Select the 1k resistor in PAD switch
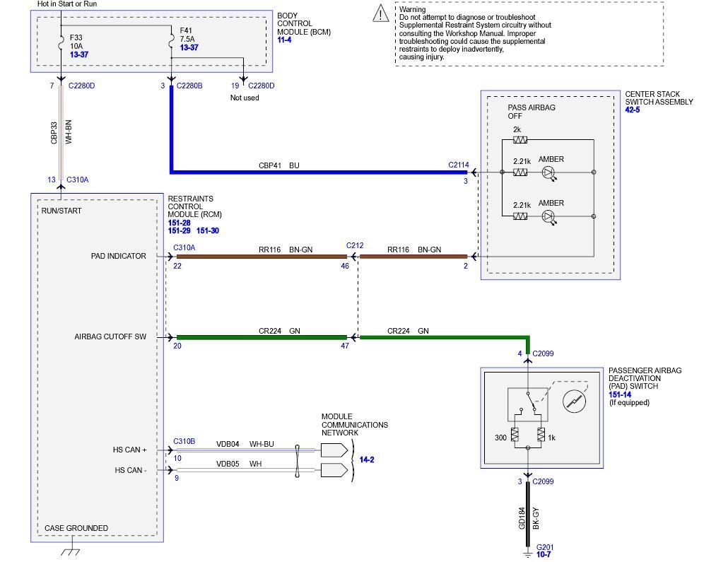728x562 pixels. [541, 436]
